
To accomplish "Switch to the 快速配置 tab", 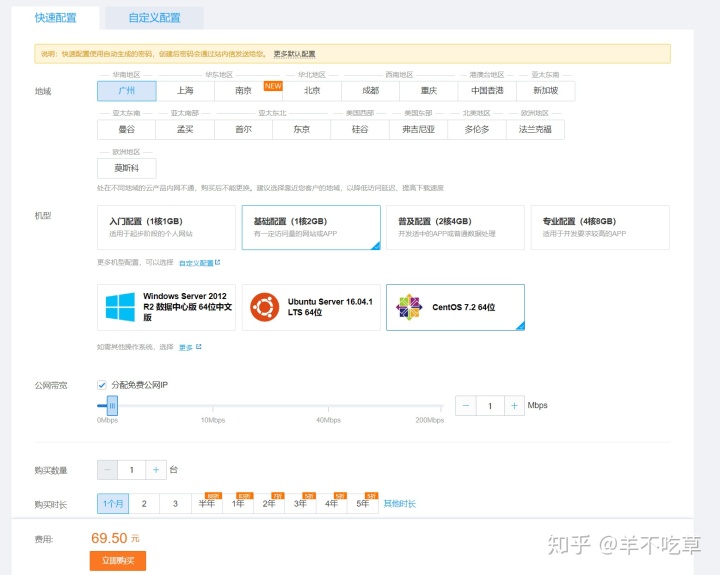I will pyautogui.click(x=56, y=18).
